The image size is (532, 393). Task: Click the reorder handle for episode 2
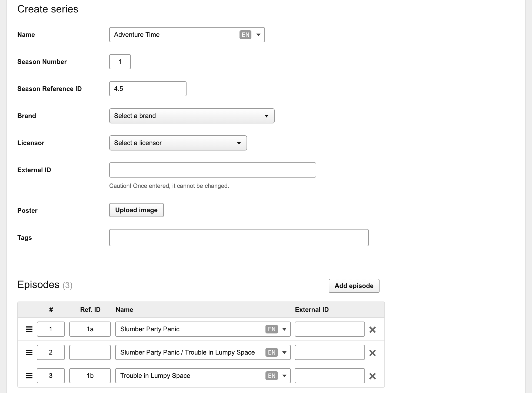[29, 352]
